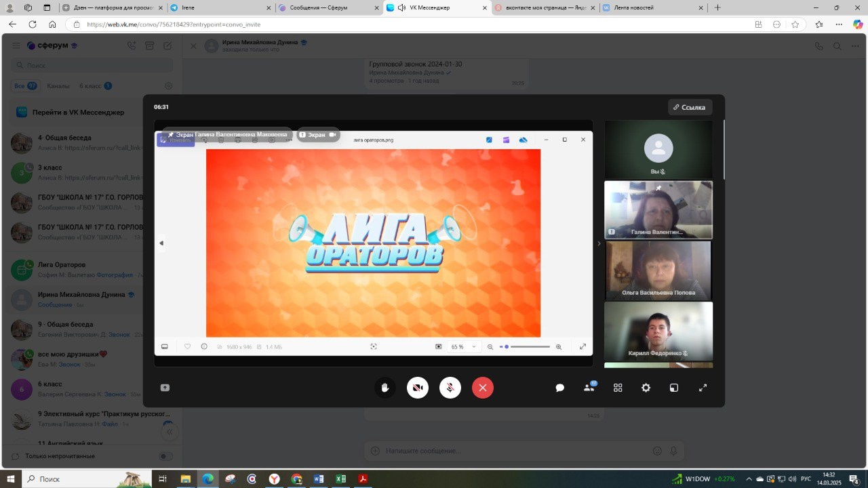Minimize call to picture-in-picture
This screenshot has height=488, width=868.
(x=674, y=388)
